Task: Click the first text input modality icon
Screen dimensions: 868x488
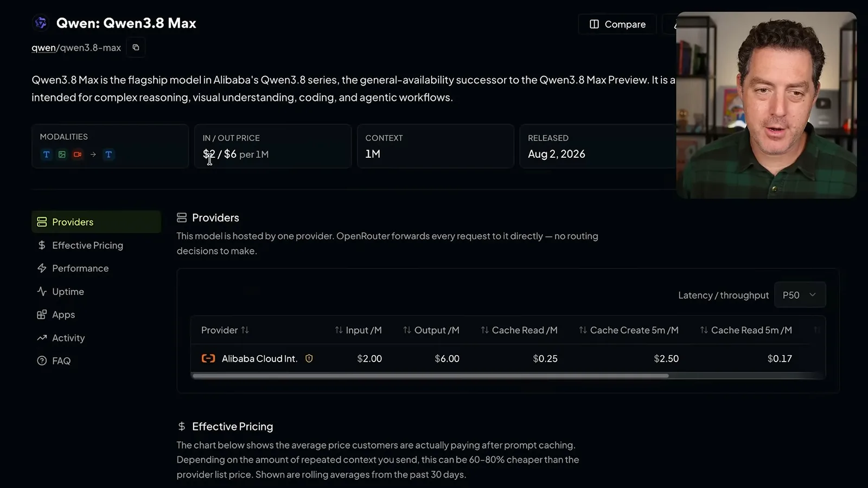Action: point(47,155)
